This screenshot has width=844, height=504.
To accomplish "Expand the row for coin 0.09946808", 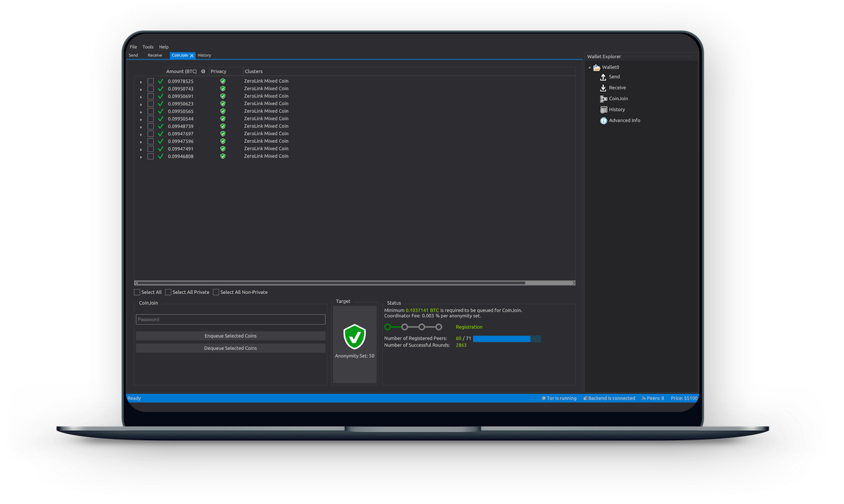I will (141, 157).
